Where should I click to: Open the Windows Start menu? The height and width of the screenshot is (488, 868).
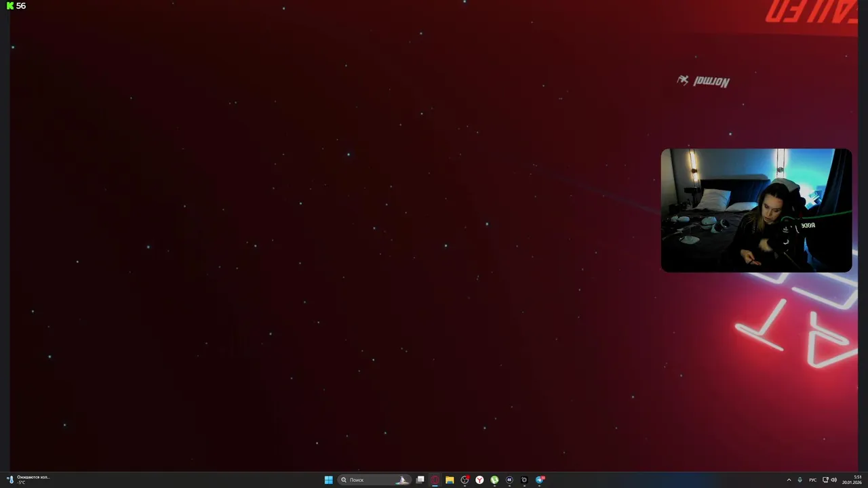click(x=328, y=480)
